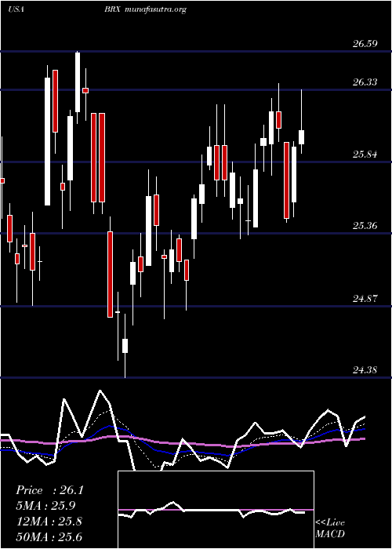Image resolution: width=392 pixels, height=549 pixels.
Task: Click the Live MACD label
Action: [x=330, y=528]
